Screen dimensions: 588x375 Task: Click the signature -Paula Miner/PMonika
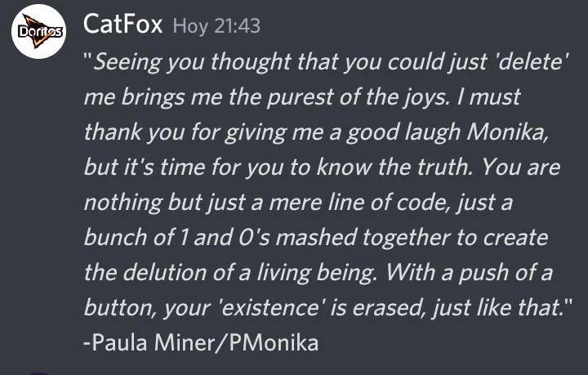click(201, 343)
